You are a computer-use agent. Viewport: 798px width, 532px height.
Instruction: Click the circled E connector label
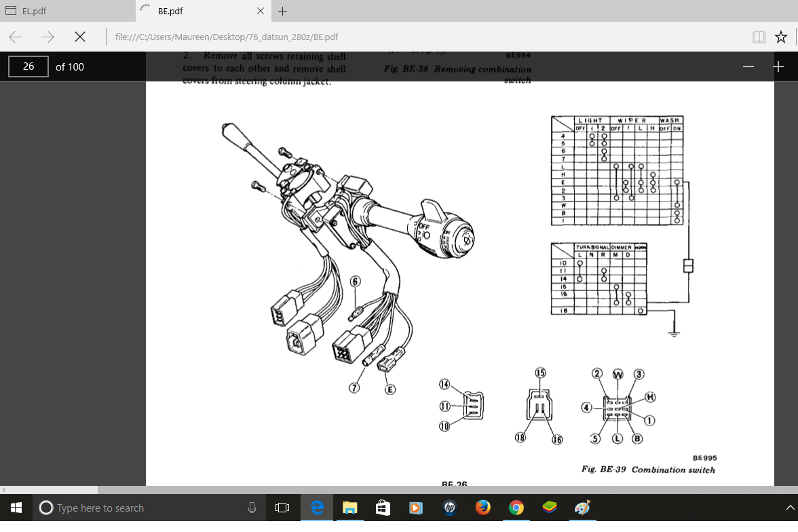pos(389,389)
